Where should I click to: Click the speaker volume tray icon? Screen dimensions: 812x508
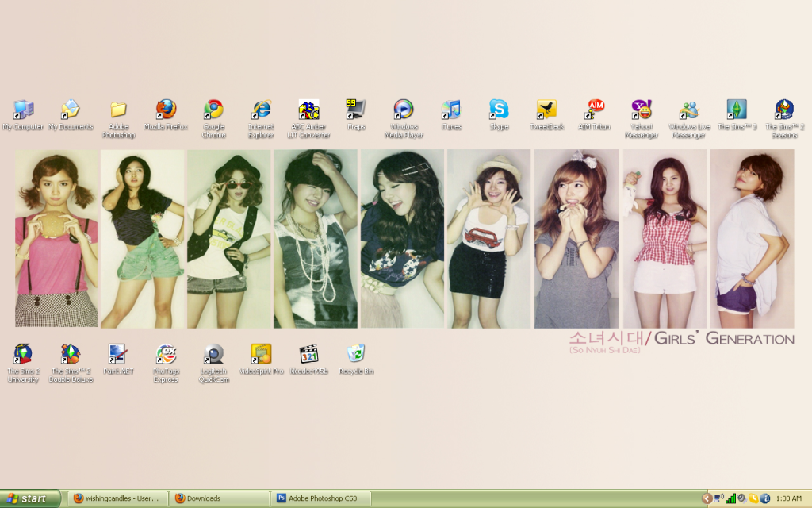click(x=742, y=498)
